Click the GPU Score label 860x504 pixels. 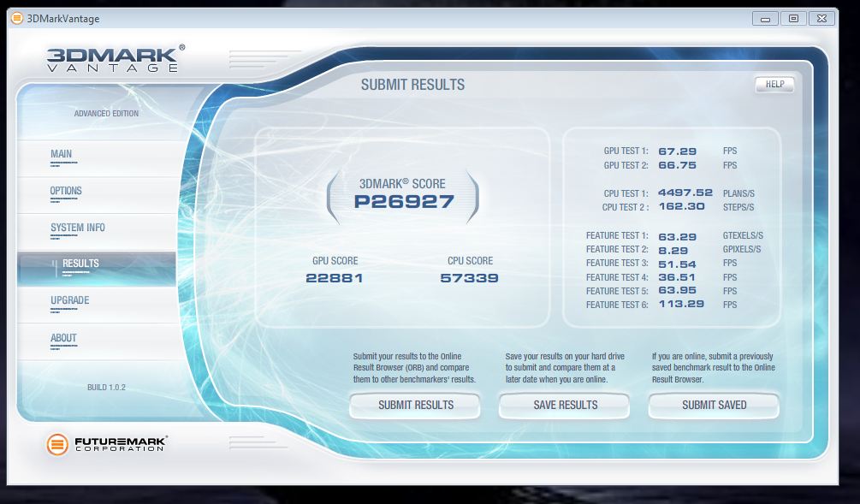(x=335, y=261)
